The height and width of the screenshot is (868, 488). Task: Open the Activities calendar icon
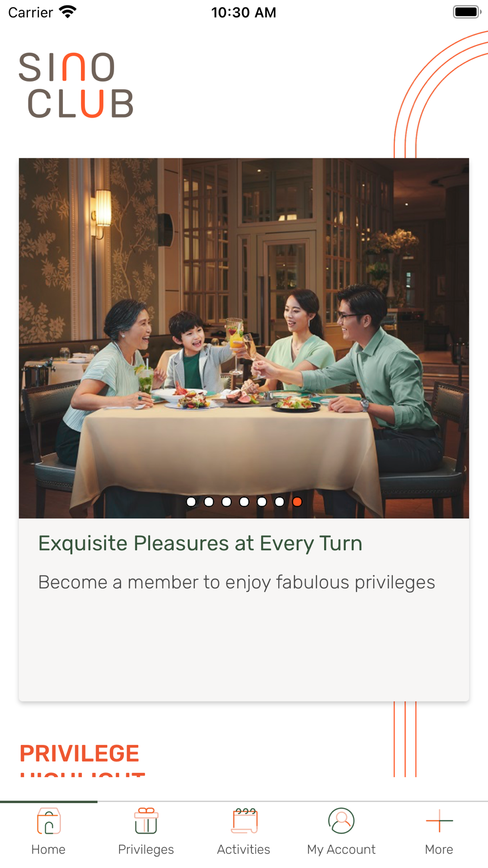(x=244, y=821)
